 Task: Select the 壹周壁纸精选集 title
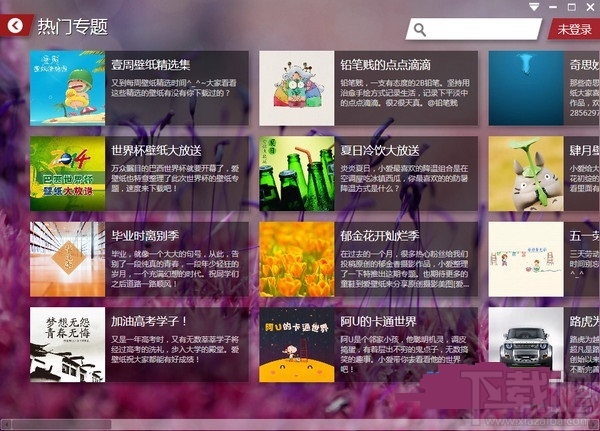pos(151,65)
